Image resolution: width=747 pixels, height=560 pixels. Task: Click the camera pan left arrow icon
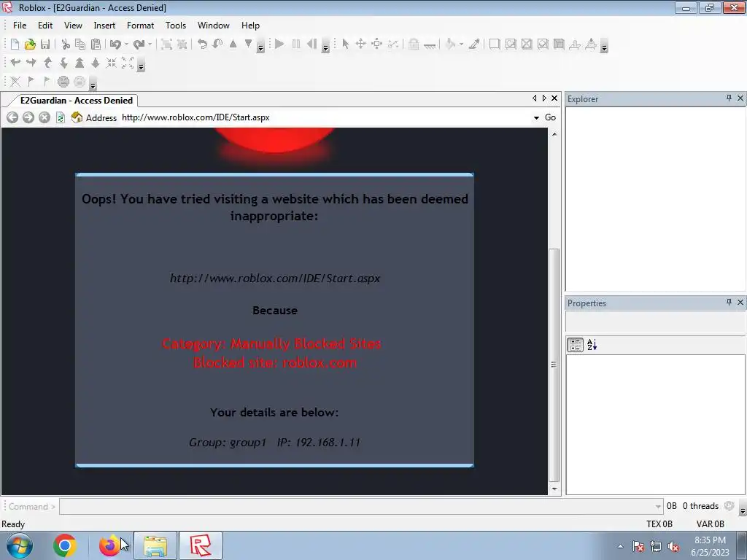15,63
